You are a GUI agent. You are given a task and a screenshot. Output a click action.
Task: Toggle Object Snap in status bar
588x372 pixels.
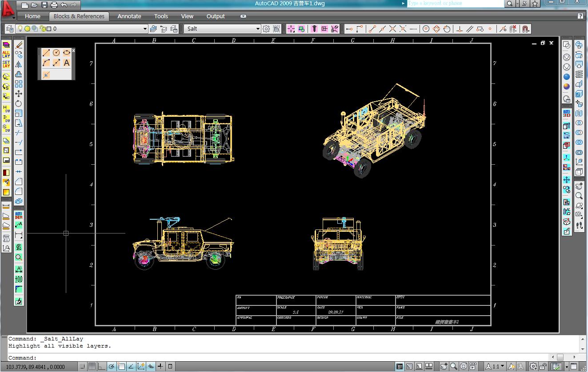point(121,367)
